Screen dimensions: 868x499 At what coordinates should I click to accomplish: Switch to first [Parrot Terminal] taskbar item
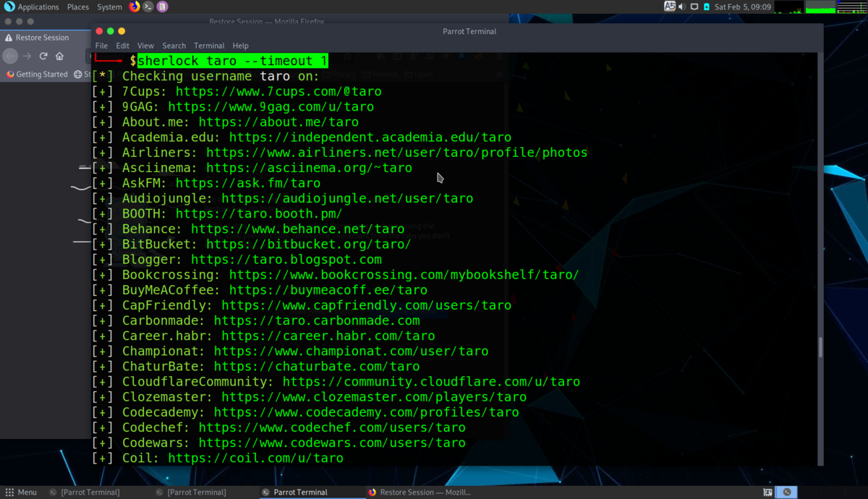[x=90, y=492]
